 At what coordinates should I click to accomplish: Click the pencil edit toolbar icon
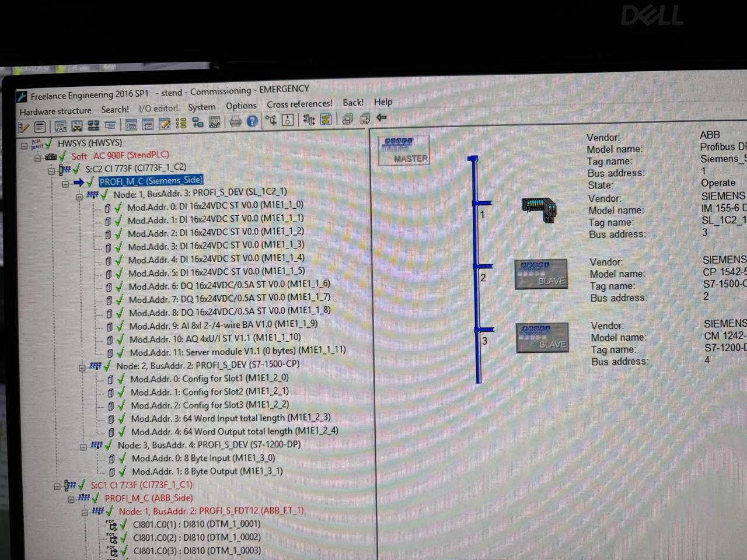tap(23, 127)
